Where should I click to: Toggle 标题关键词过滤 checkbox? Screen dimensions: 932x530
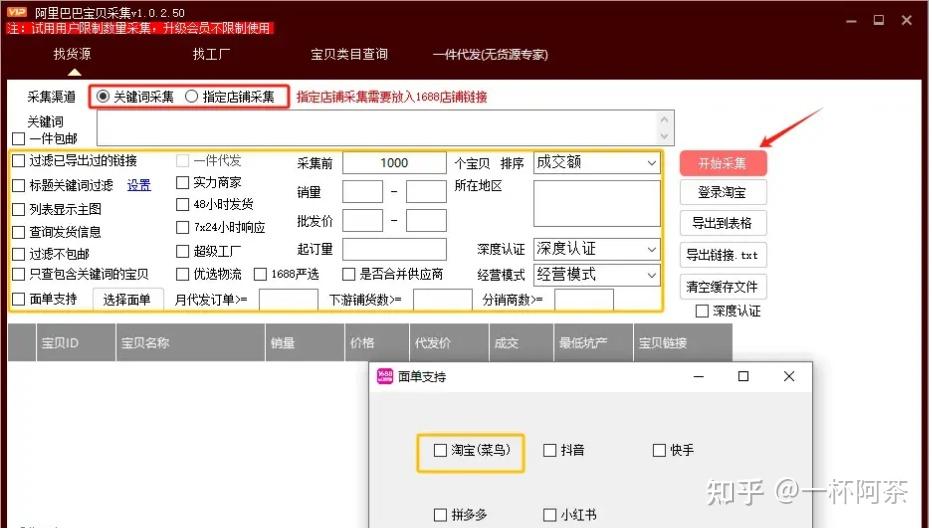click(x=18, y=185)
